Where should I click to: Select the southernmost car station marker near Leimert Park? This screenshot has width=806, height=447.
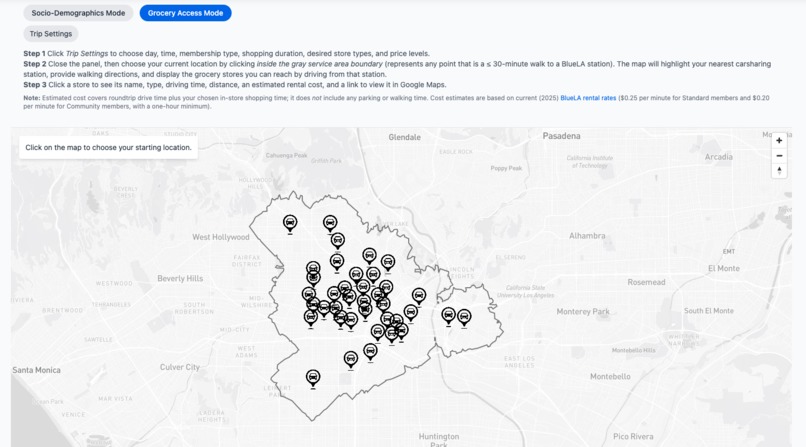(313, 378)
